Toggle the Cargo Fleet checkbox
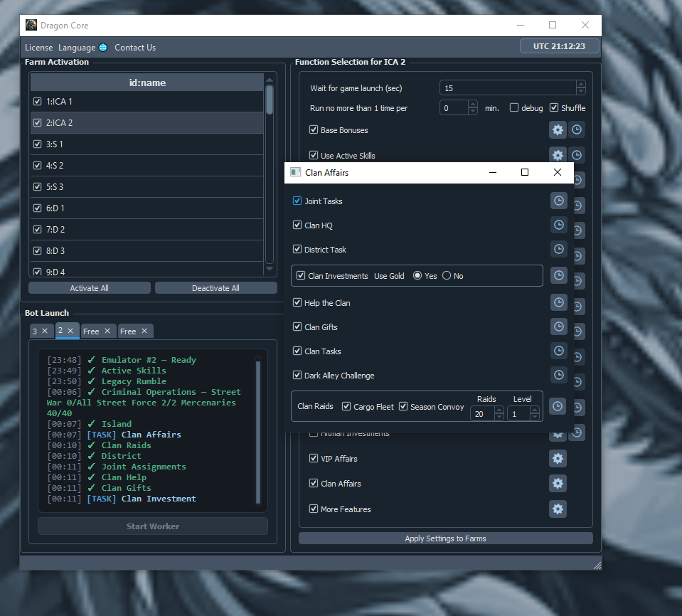Image resolution: width=682 pixels, height=616 pixels. [x=346, y=406]
